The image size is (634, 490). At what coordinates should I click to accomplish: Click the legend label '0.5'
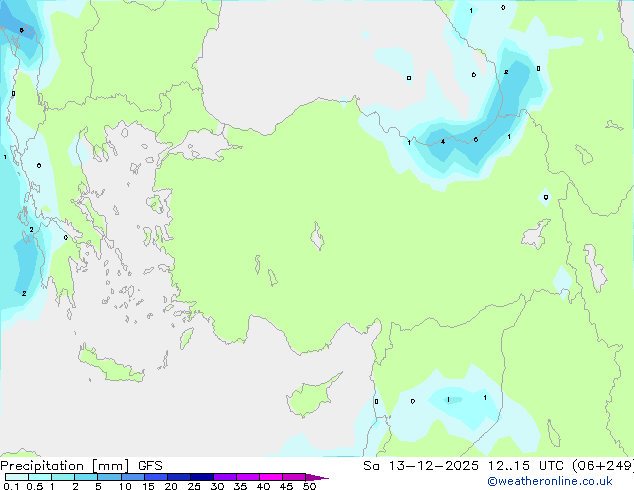tap(34, 486)
